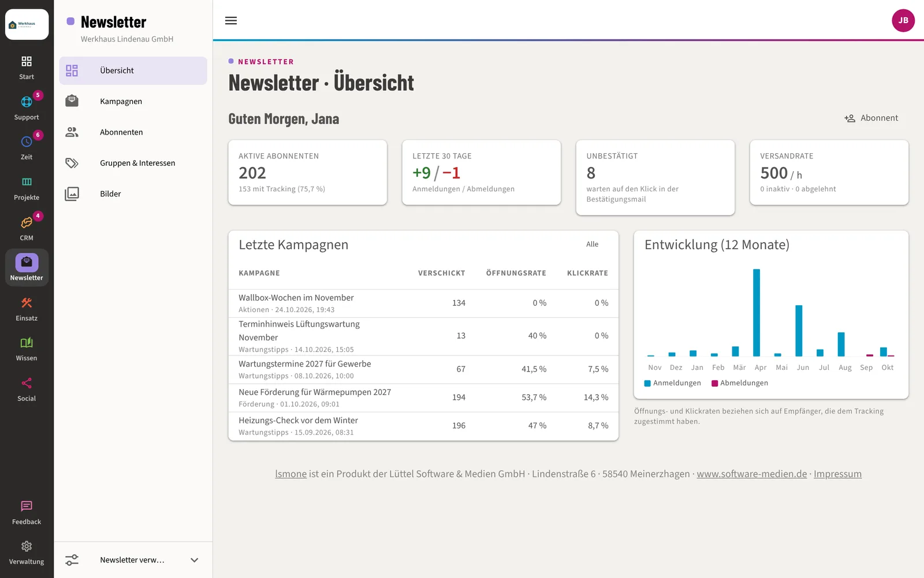Viewport: 924px width, 578px height.
Task: Show Alle campaigns
Action: point(592,244)
